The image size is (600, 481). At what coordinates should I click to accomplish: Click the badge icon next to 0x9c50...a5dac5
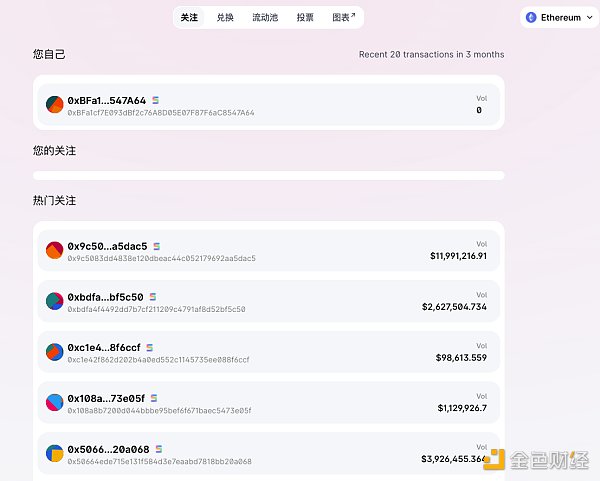pyautogui.click(x=156, y=246)
